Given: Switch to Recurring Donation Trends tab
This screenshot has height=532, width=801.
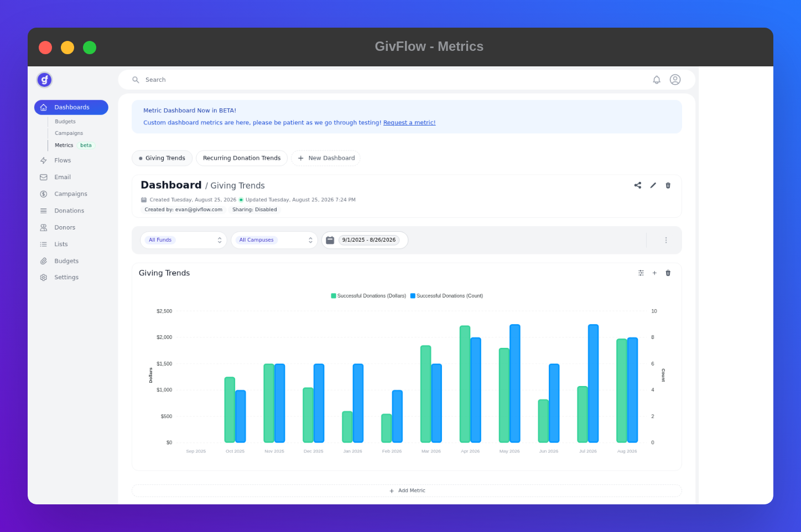Looking at the screenshot, I should [x=242, y=158].
